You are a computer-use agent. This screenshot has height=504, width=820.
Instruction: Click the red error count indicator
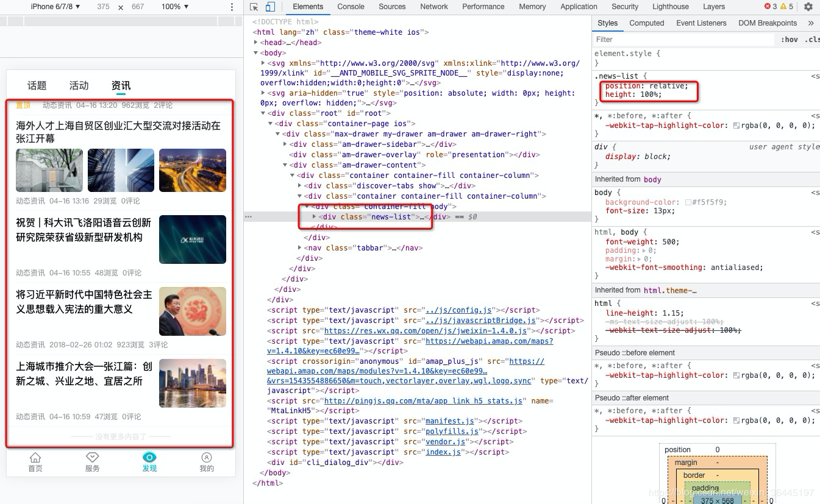click(x=771, y=7)
